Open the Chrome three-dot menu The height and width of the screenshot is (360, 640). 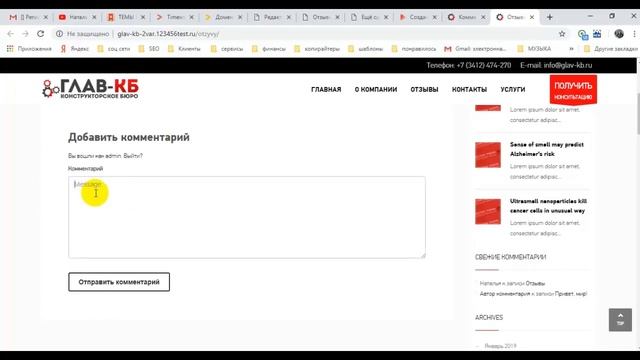click(x=634, y=34)
